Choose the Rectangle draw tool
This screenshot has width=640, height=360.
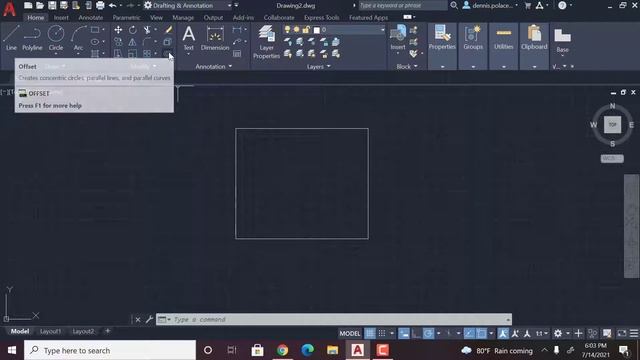coord(95,30)
